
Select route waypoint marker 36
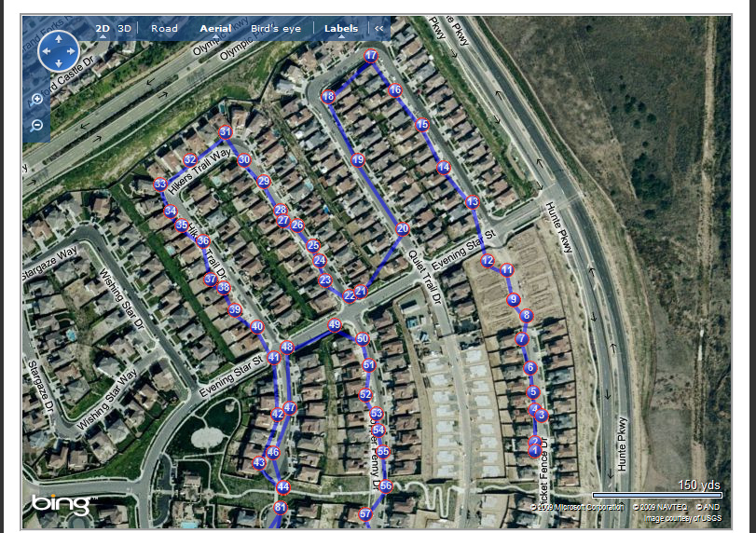(x=203, y=241)
